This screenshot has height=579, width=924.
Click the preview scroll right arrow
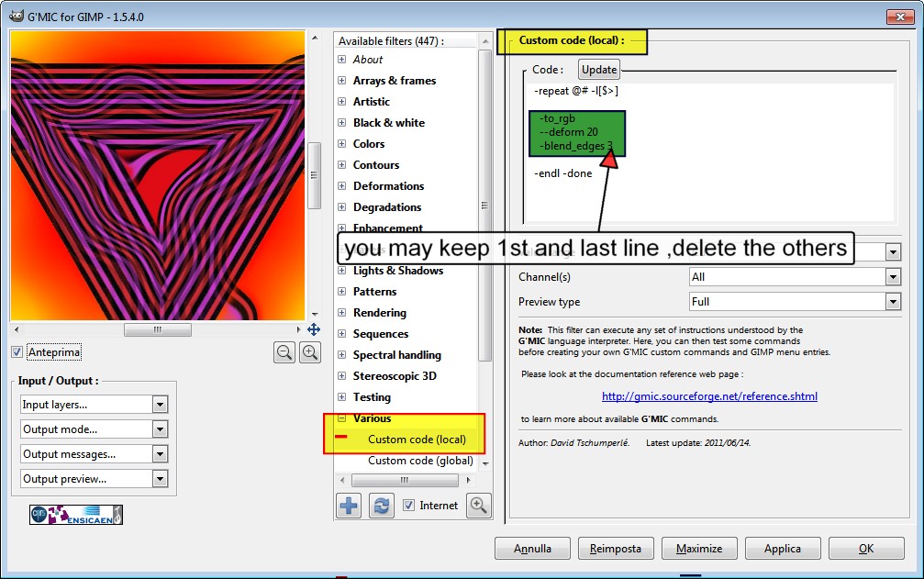coord(299,329)
